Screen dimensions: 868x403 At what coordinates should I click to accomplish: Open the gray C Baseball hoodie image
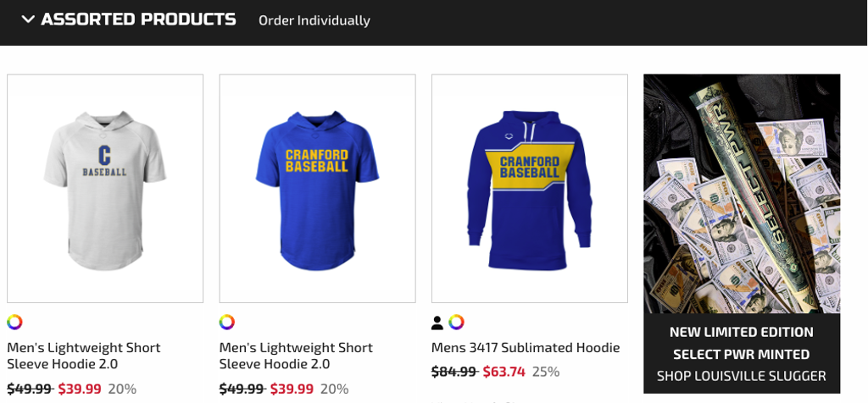(x=105, y=188)
